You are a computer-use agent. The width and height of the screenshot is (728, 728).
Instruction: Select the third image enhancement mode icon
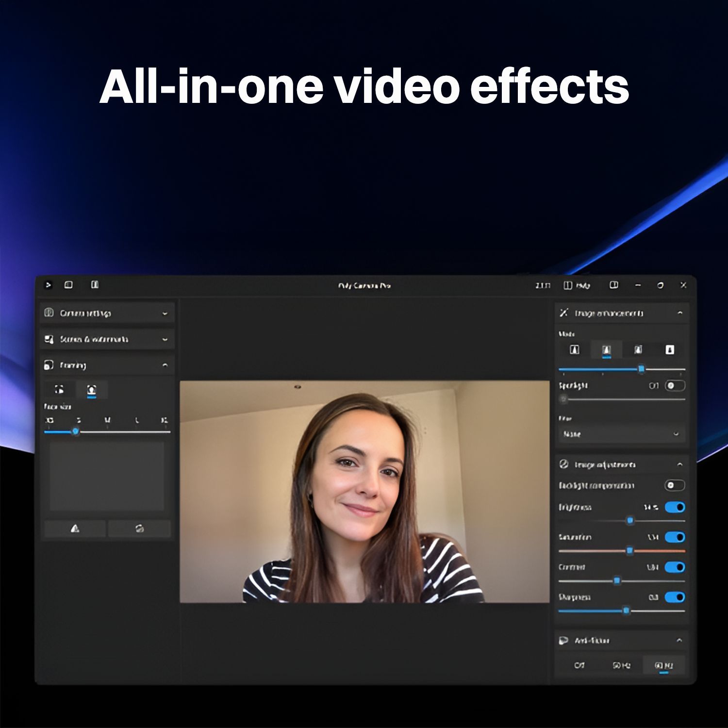pos(638,350)
